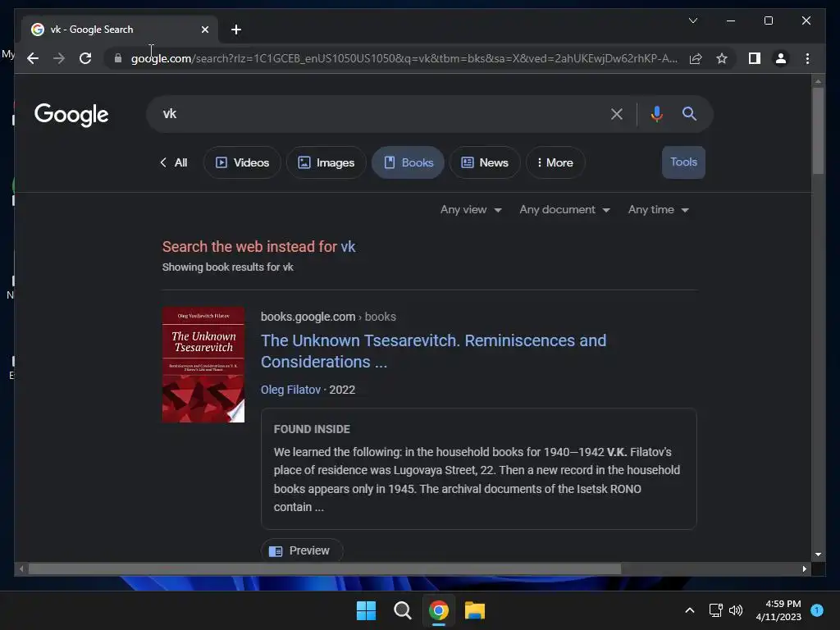Share this page icon in address bar

[696, 58]
